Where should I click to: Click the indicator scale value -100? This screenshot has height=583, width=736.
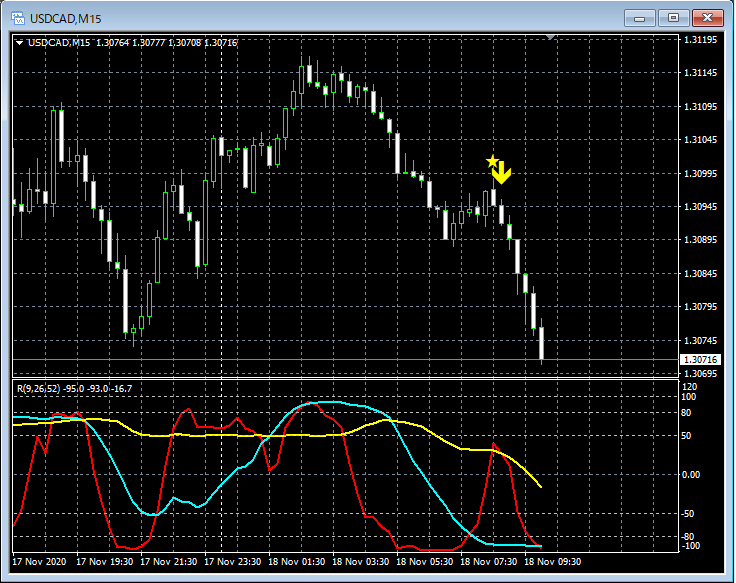pos(690,546)
